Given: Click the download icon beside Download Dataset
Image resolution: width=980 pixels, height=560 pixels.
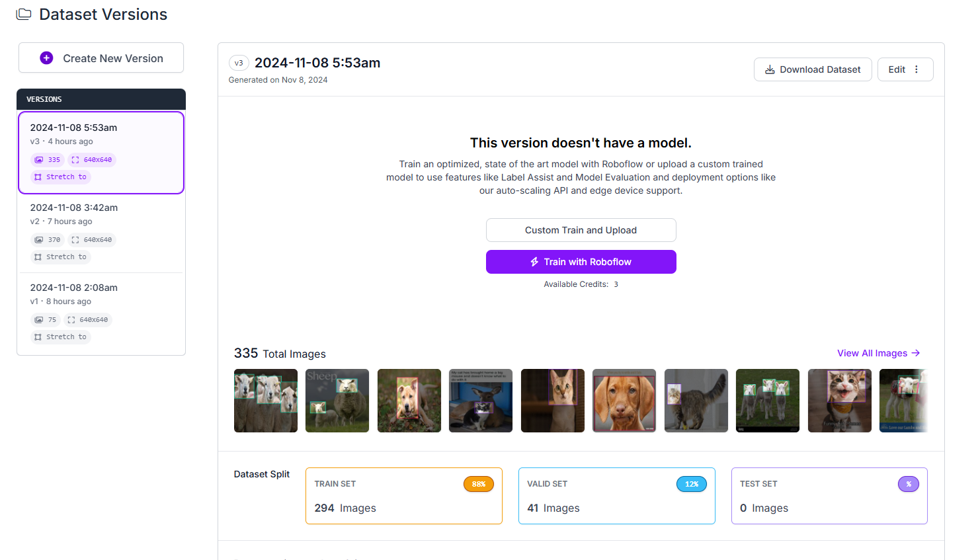Looking at the screenshot, I should 770,69.
